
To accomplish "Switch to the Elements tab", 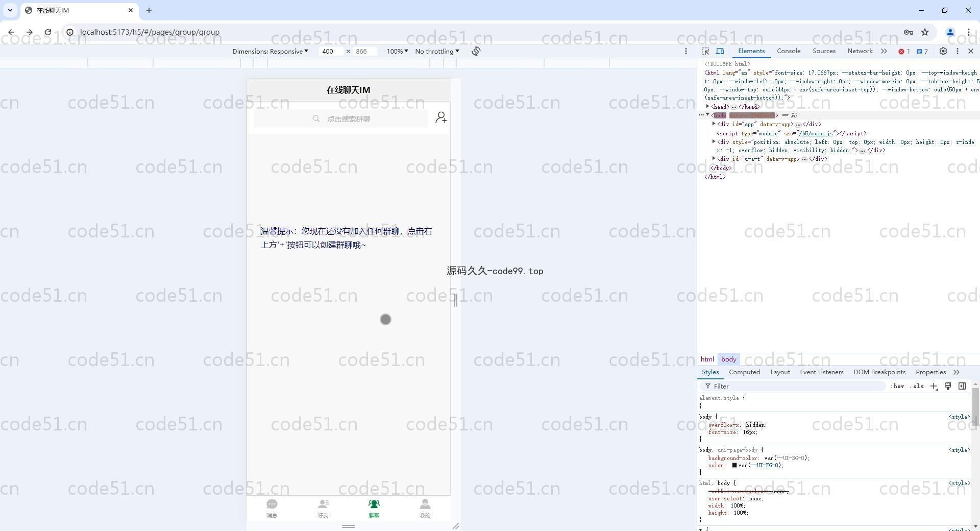I will 751,51.
